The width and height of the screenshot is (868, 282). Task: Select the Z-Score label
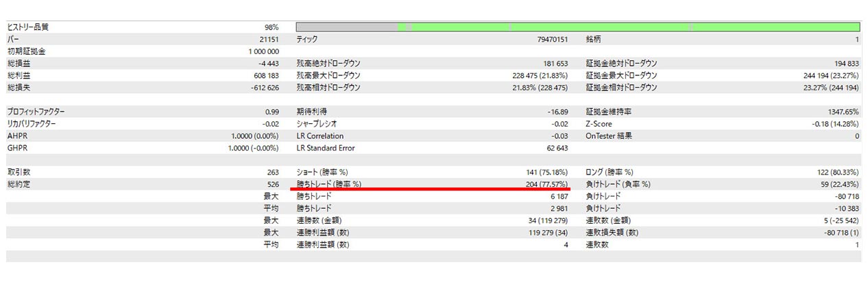click(x=599, y=124)
